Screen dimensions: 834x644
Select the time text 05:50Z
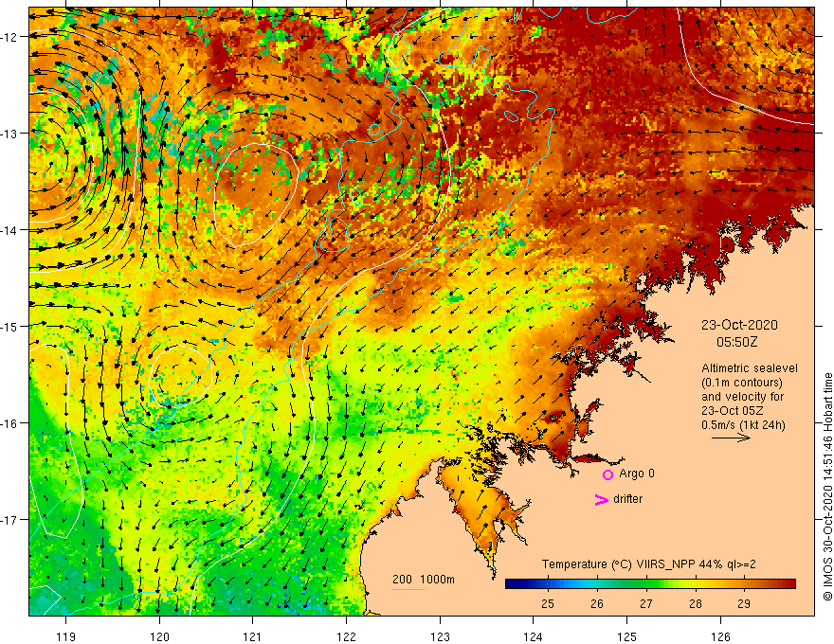[x=736, y=342]
